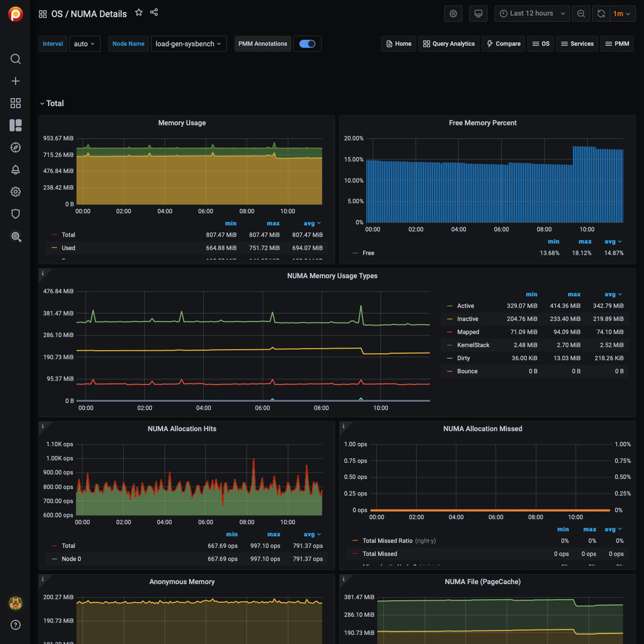Click the zoom out time range icon
Image resolution: width=644 pixels, height=644 pixels.
click(x=581, y=14)
